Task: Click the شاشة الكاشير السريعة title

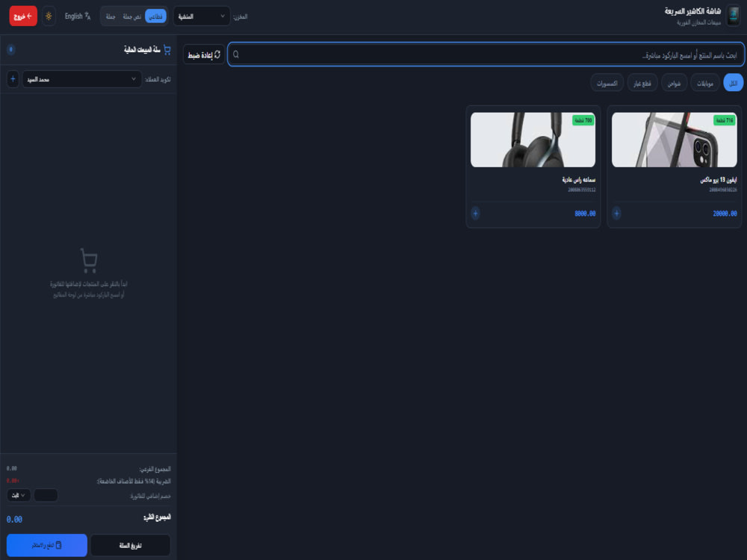Action: [692, 11]
